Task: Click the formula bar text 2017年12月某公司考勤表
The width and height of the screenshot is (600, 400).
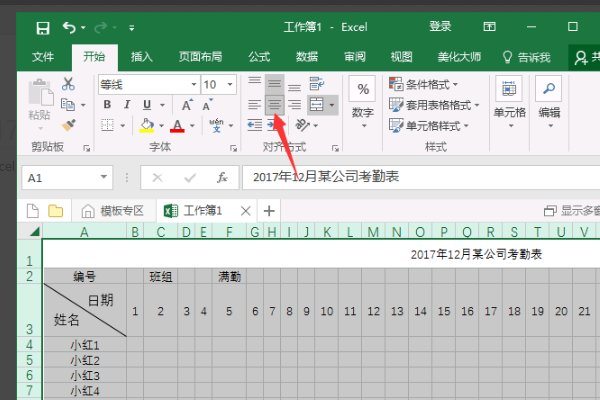Action: [326, 177]
